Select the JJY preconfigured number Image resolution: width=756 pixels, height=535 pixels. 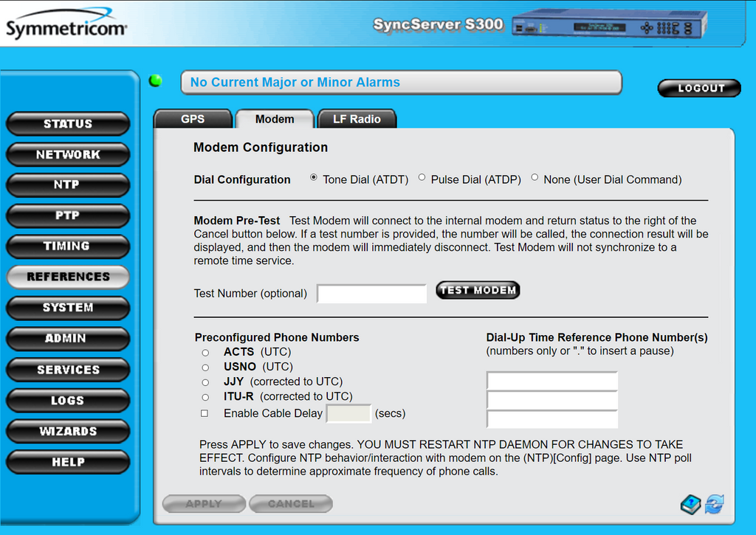(x=205, y=382)
